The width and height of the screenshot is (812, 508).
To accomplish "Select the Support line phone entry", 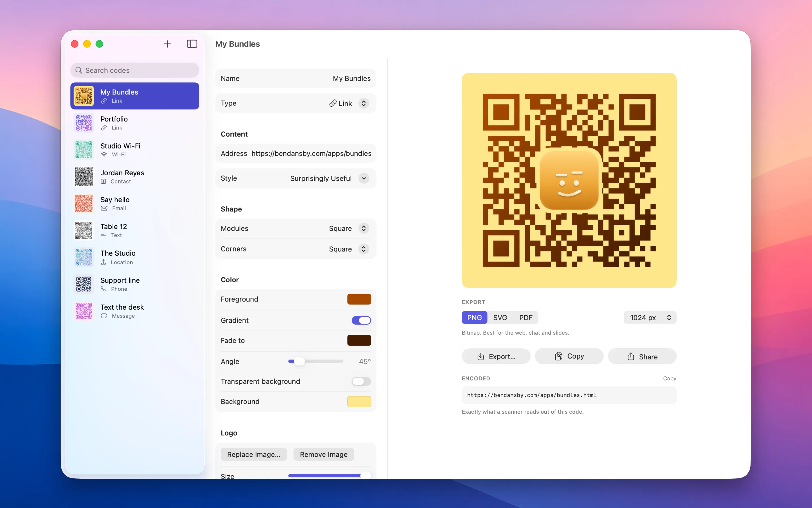I will pos(134,284).
